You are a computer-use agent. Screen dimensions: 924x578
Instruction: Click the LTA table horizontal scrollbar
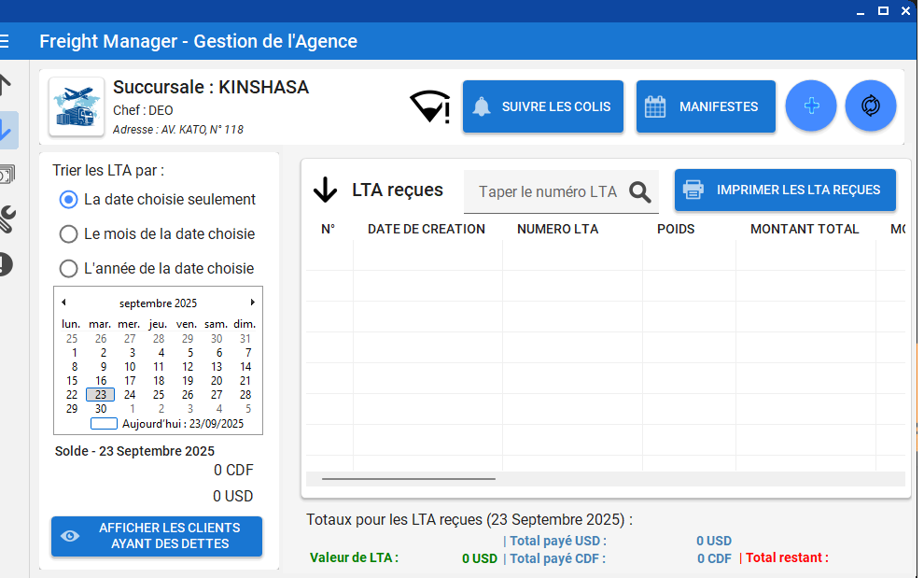tap(408, 479)
